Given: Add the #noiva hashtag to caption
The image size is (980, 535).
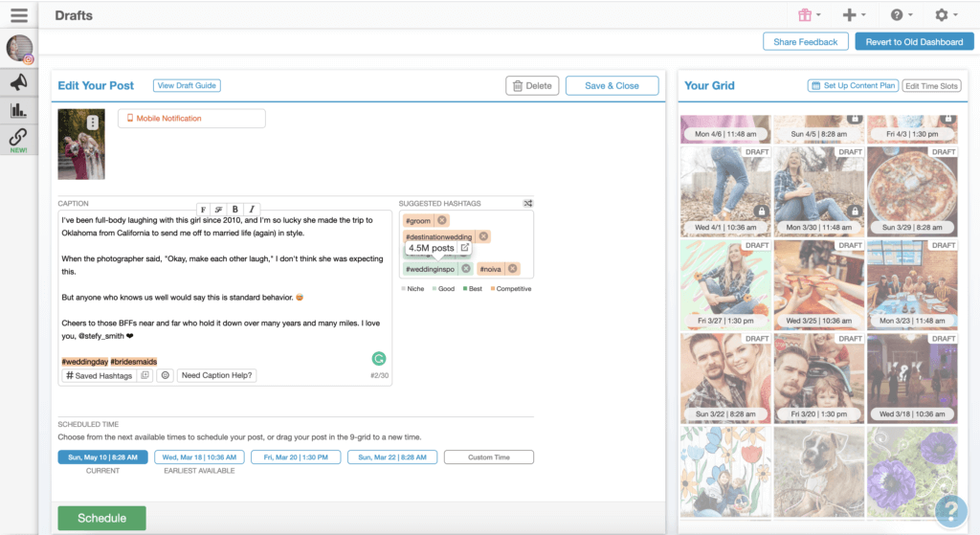Looking at the screenshot, I should point(491,269).
